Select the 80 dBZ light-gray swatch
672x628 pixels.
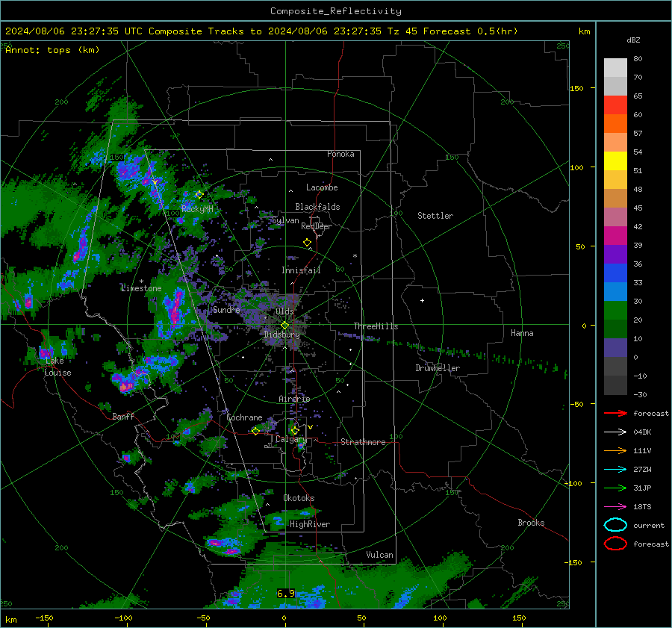click(615, 68)
